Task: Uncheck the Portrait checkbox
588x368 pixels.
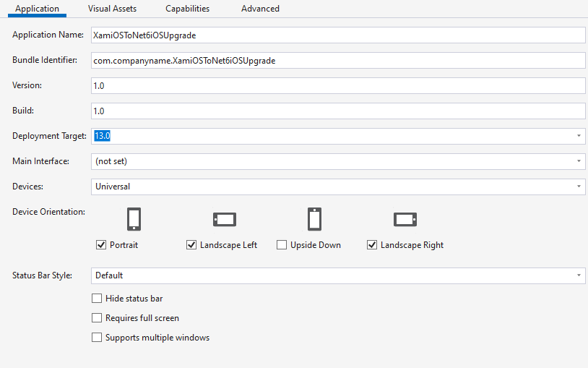Action: [101, 245]
